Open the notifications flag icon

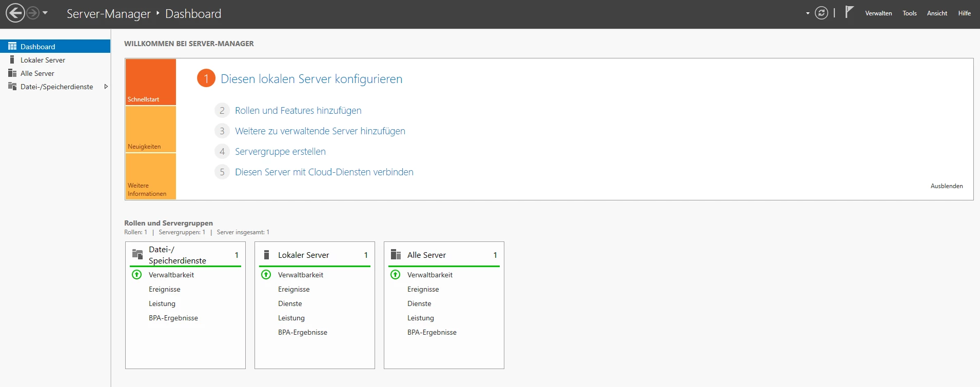tap(849, 12)
